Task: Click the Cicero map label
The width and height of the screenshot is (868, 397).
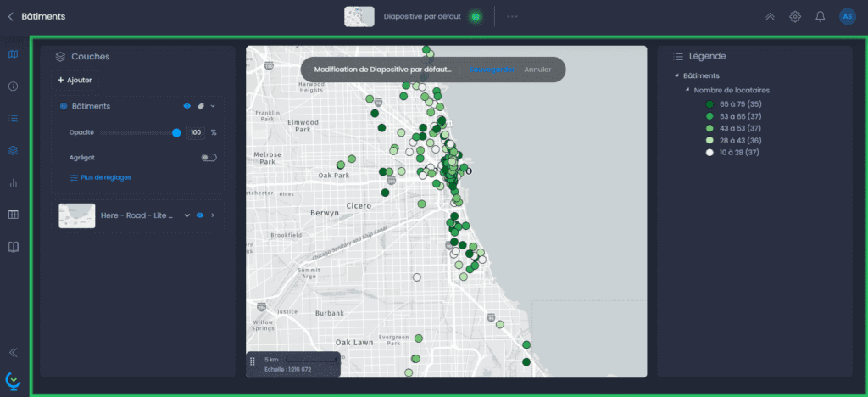Action: (359, 206)
